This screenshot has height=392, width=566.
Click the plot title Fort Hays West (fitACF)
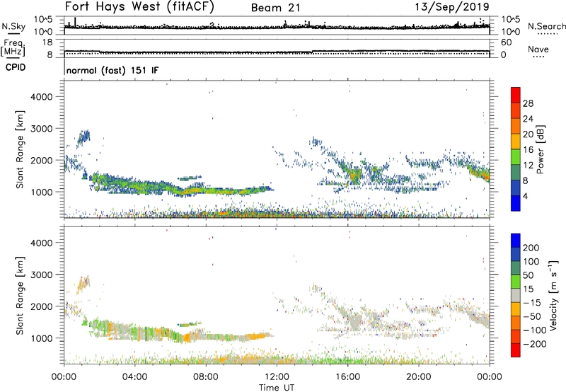[139, 6]
